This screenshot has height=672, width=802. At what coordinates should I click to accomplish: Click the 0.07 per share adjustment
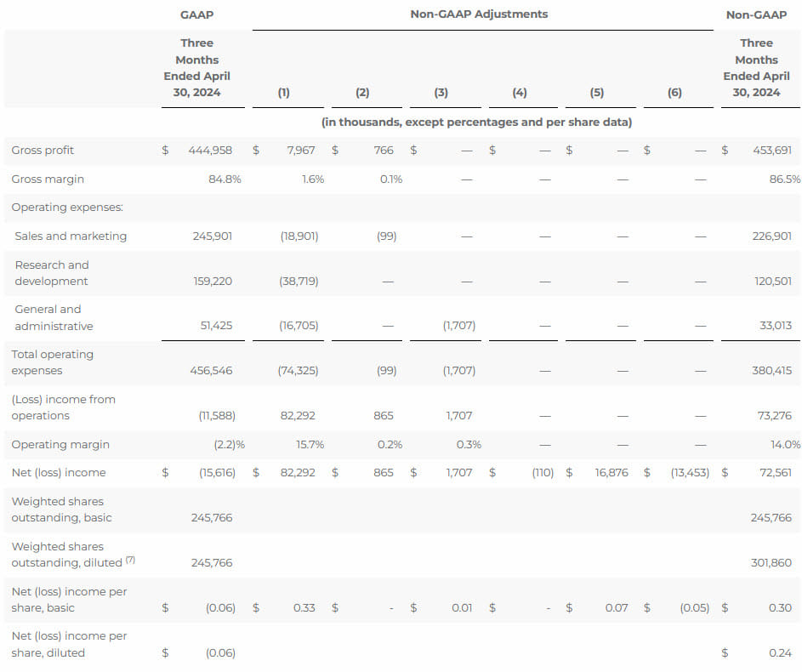617,608
